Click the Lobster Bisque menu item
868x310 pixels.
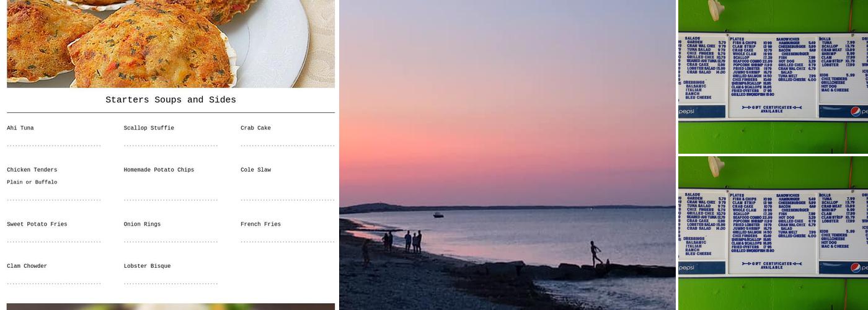point(147,266)
